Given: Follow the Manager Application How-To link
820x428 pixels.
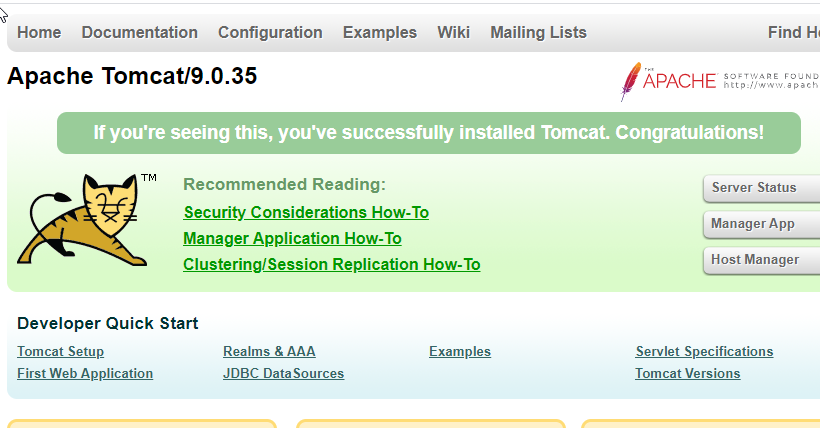Looking at the screenshot, I should coord(292,239).
